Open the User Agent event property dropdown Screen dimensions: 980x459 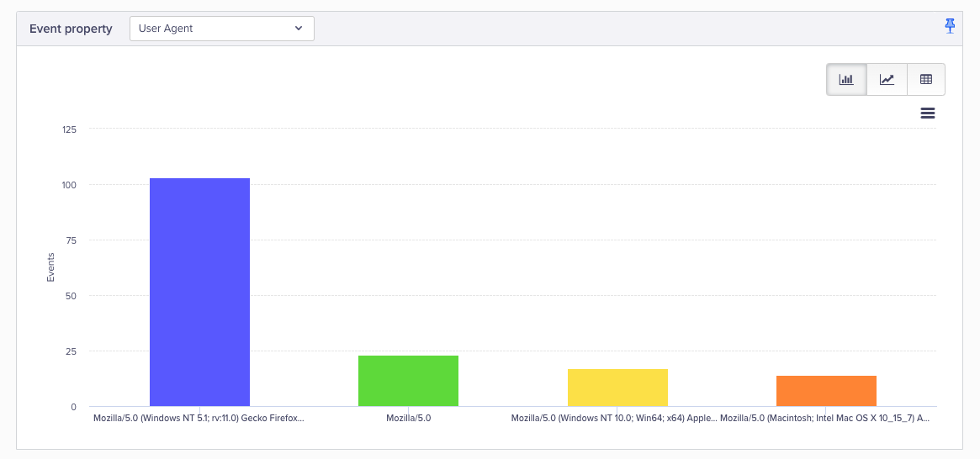(x=222, y=29)
